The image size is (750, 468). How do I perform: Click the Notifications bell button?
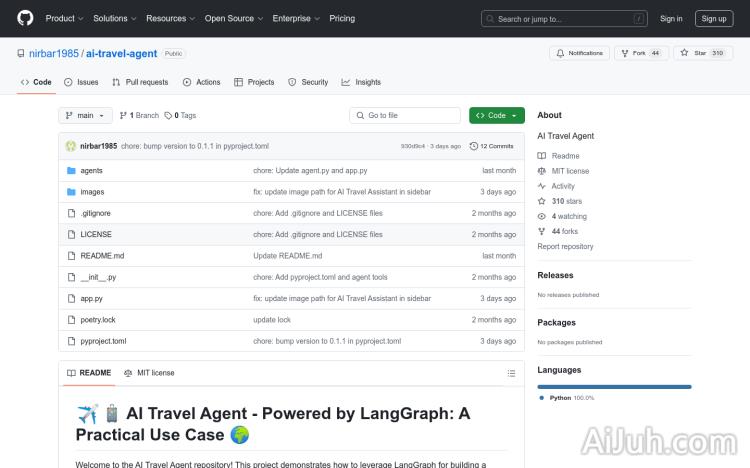(x=579, y=53)
